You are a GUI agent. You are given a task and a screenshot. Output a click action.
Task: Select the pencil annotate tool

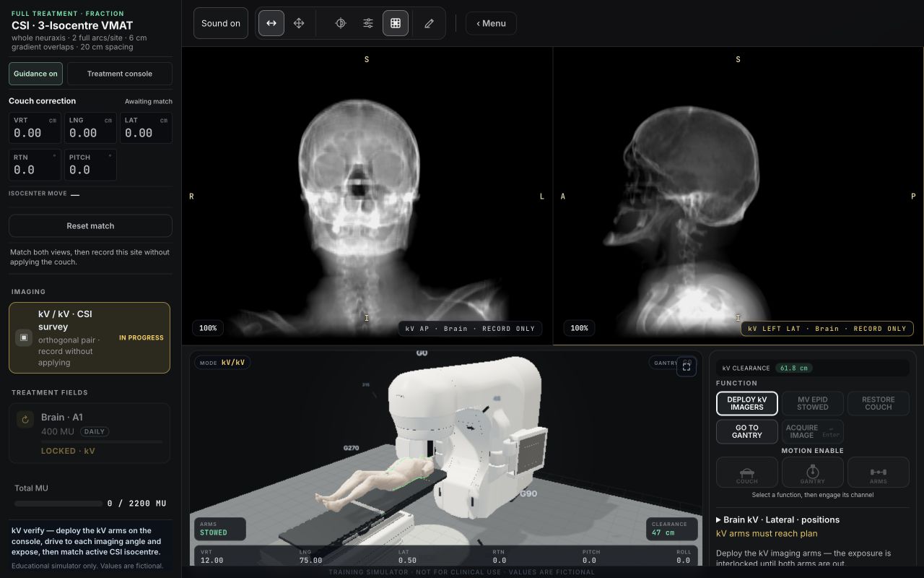point(429,23)
